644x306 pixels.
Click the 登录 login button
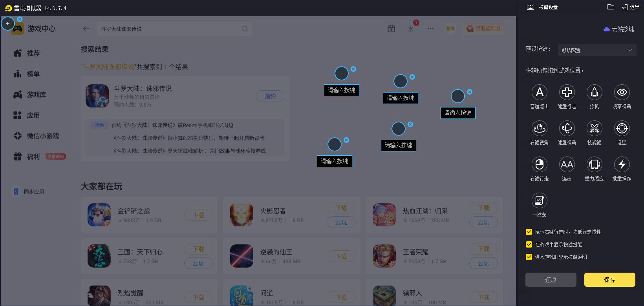coord(450,29)
